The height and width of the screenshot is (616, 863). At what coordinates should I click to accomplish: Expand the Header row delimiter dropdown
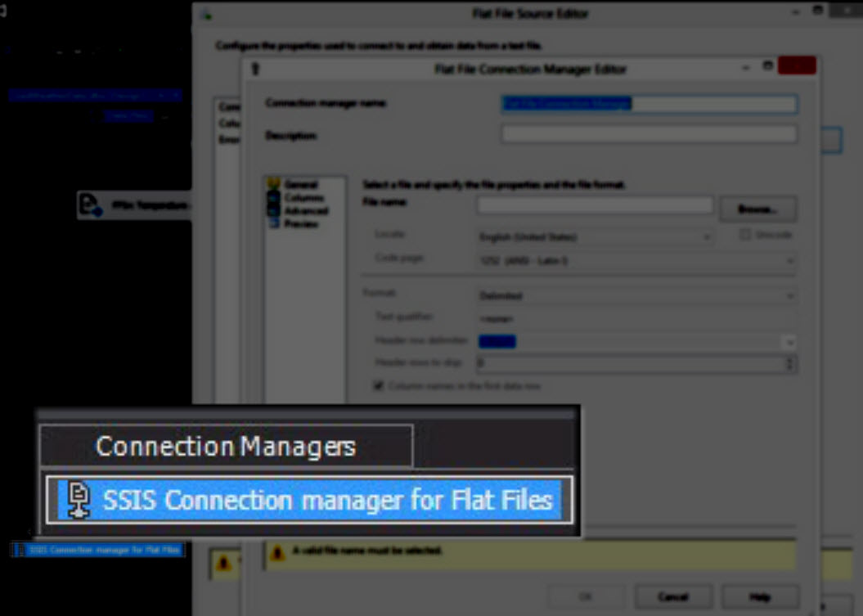coord(789,342)
